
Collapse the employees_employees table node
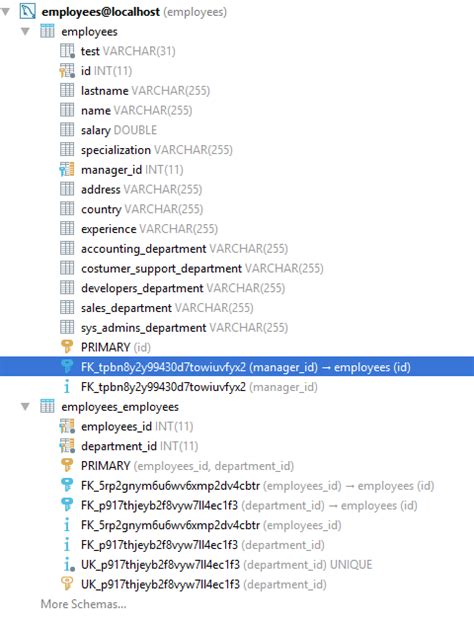tap(25, 407)
